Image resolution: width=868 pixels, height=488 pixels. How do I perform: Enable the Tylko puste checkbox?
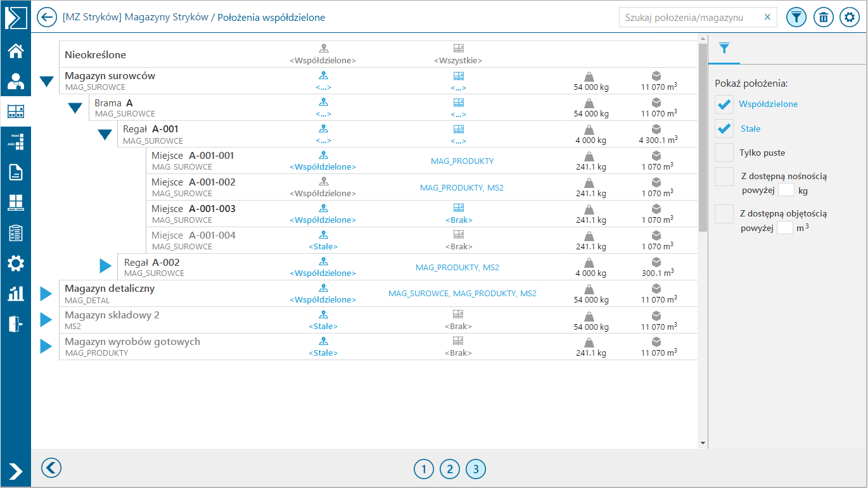(x=724, y=153)
